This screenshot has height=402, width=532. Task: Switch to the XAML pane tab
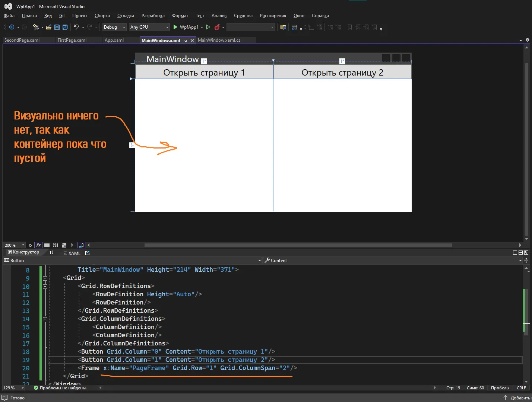pos(72,253)
